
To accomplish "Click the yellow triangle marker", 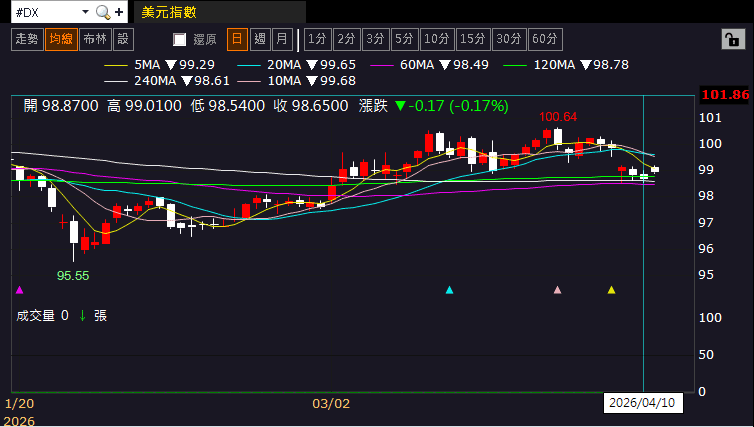I will tap(611, 290).
